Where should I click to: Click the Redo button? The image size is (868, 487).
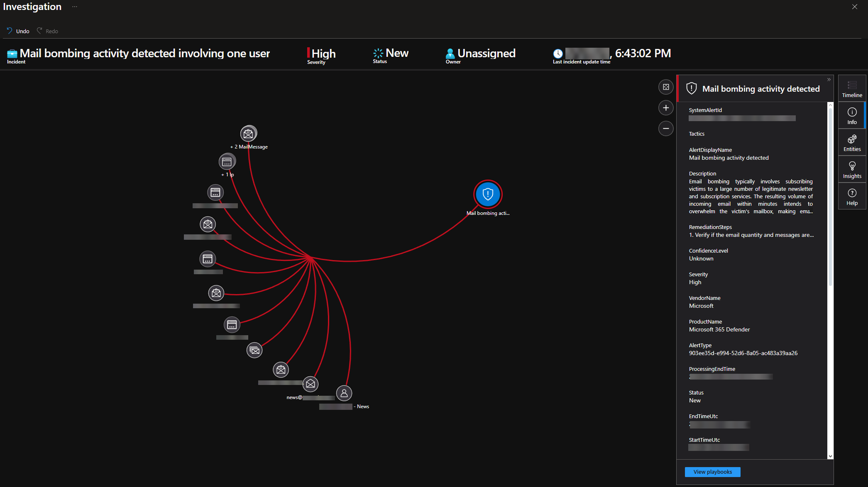(x=47, y=31)
